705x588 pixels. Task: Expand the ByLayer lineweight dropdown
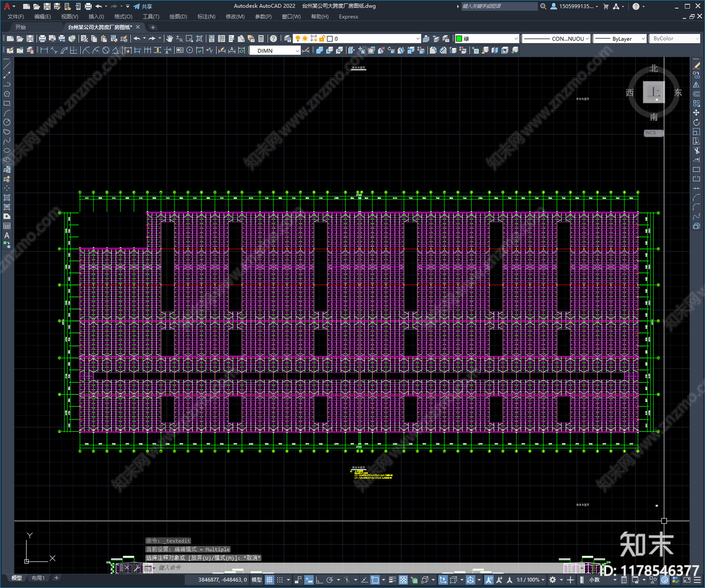point(620,39)
